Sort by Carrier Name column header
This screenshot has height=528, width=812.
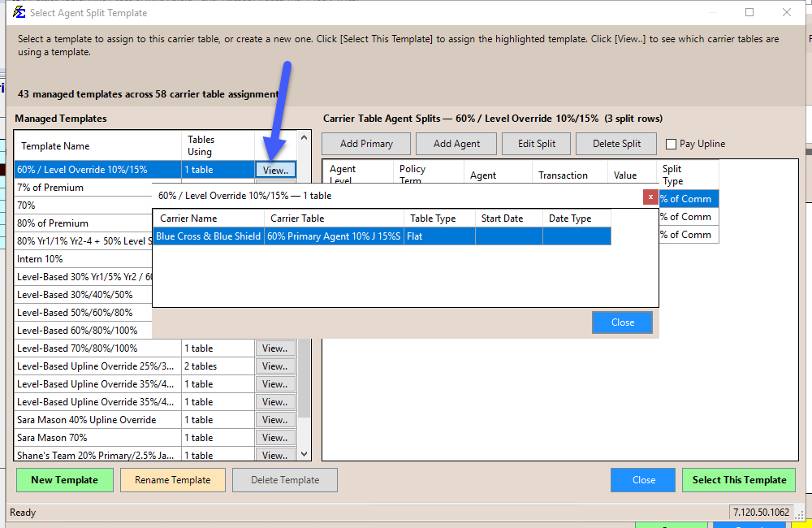click(x=208, y=219)
